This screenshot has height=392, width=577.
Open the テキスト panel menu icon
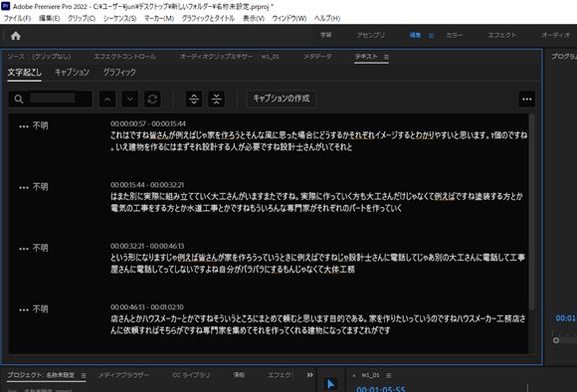coord(386,57)
